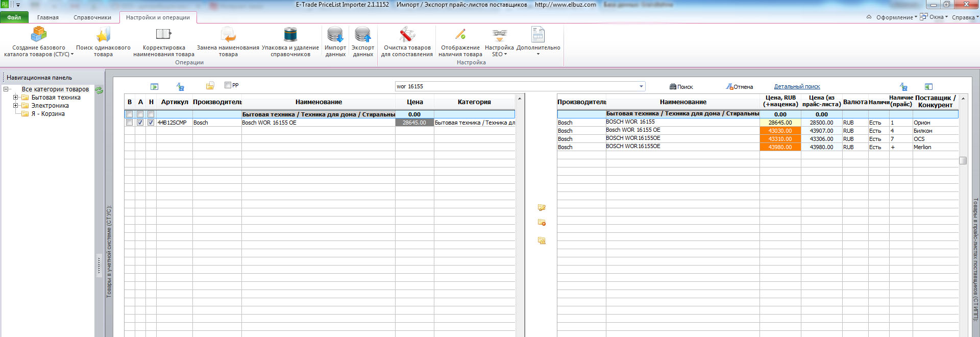
Task: Open the Дополнительно dropdown arrow
Action: (x=538, y=54)
